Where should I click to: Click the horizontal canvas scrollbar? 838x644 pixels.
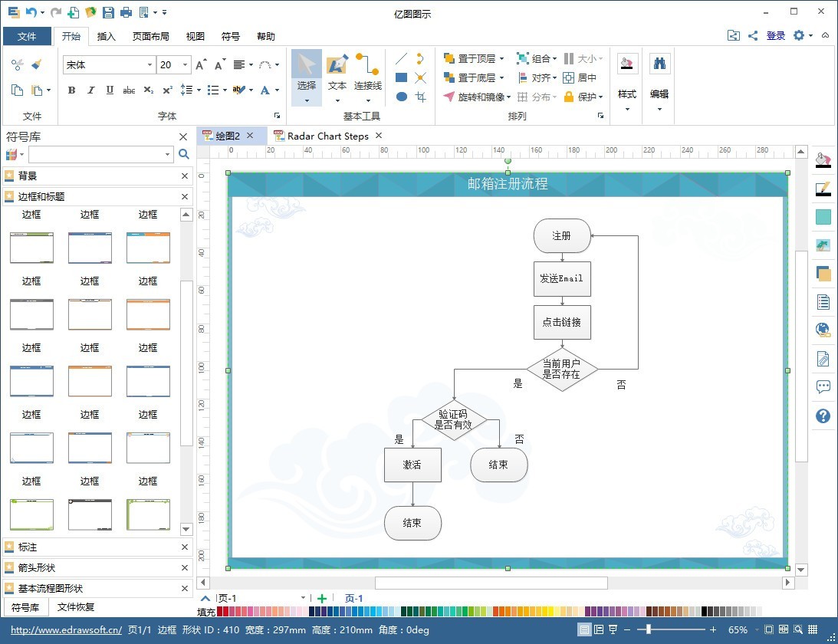(491, 583)
